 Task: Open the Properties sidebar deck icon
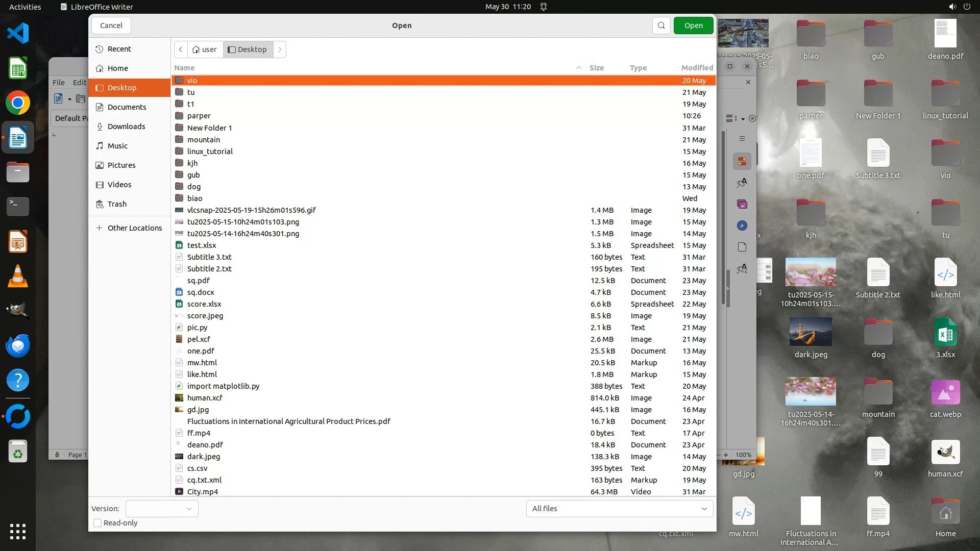point(742,162)
